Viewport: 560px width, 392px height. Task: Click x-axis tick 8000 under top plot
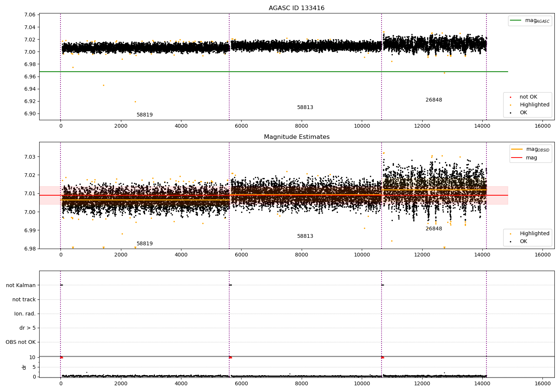[302, 126]
